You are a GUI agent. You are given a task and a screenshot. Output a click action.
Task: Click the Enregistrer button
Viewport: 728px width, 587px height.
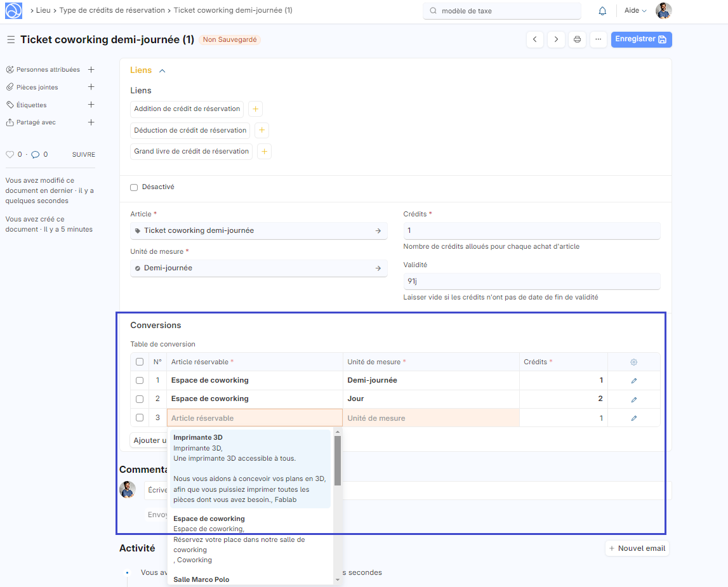click(x=641, y=39)
